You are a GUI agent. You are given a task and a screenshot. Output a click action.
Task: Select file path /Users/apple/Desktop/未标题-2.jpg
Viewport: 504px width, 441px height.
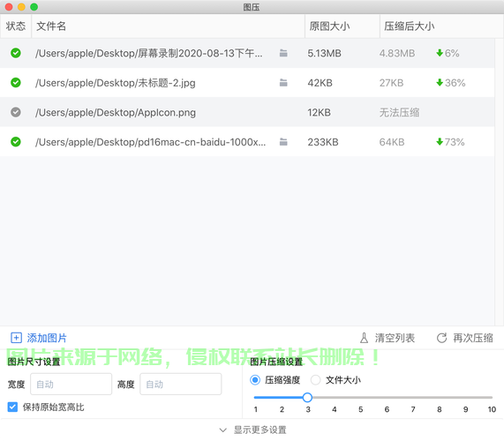116,83
